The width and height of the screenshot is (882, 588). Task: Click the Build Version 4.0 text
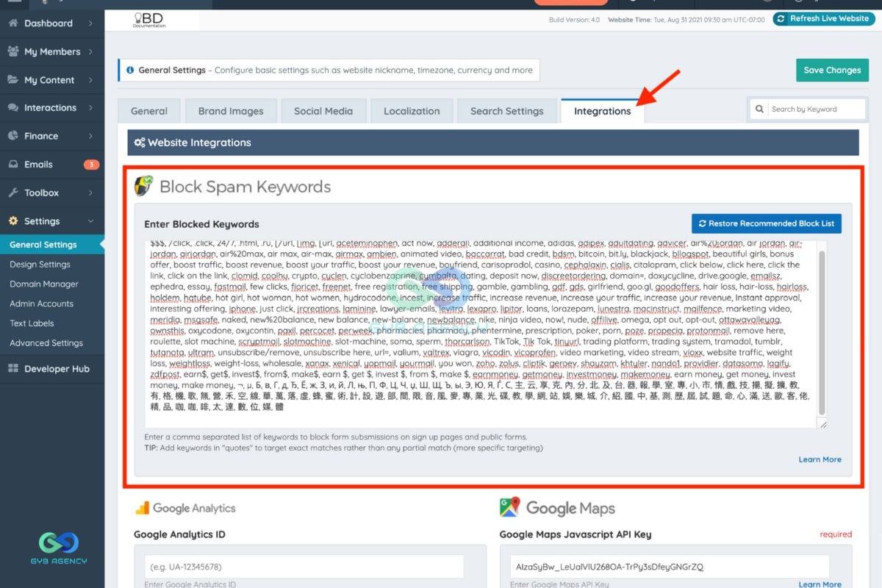tap(575, 20)
